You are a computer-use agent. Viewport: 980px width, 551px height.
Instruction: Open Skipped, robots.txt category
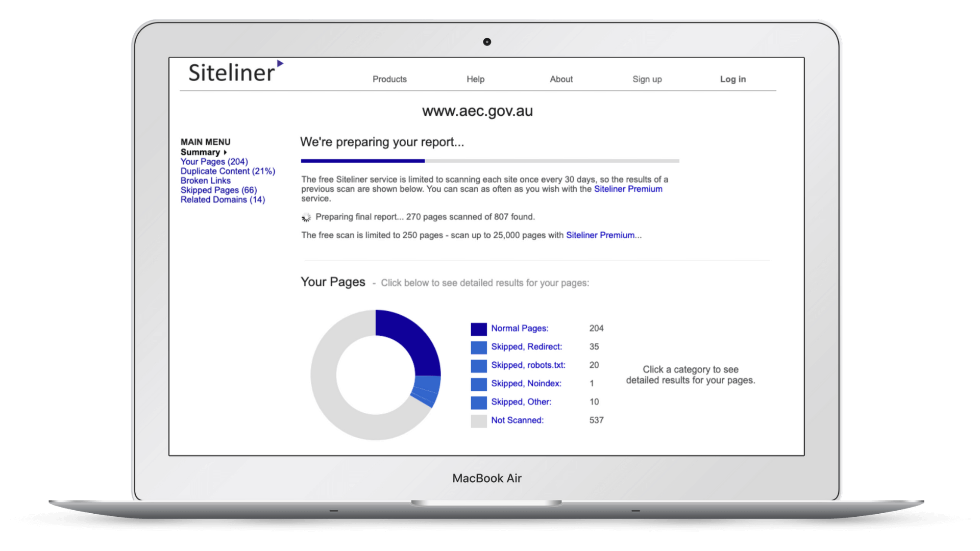[528, 365]
